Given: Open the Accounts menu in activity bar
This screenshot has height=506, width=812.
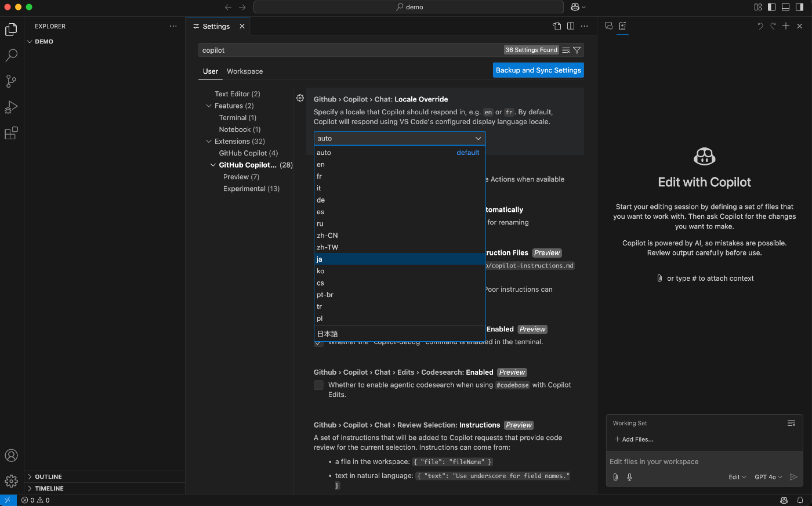Looking at the screenshot, I should tap(11, 456).
